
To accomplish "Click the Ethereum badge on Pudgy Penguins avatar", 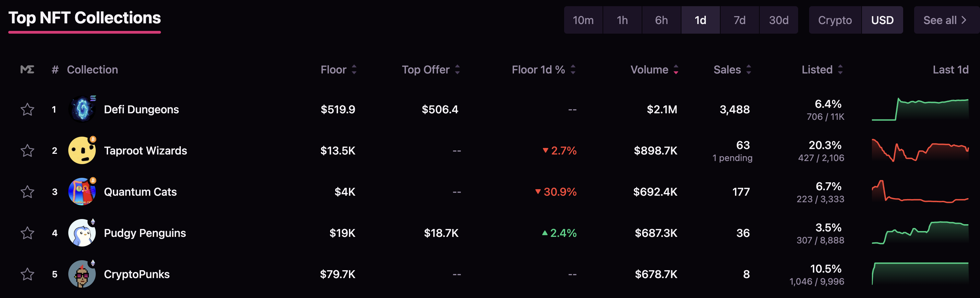I will pos(92,222).
